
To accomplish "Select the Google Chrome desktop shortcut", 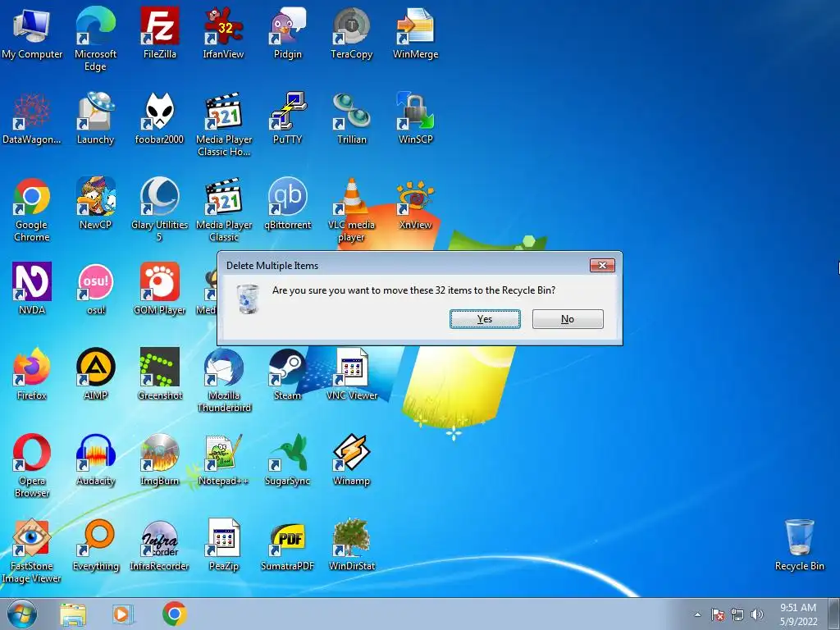I will point(32,210).
